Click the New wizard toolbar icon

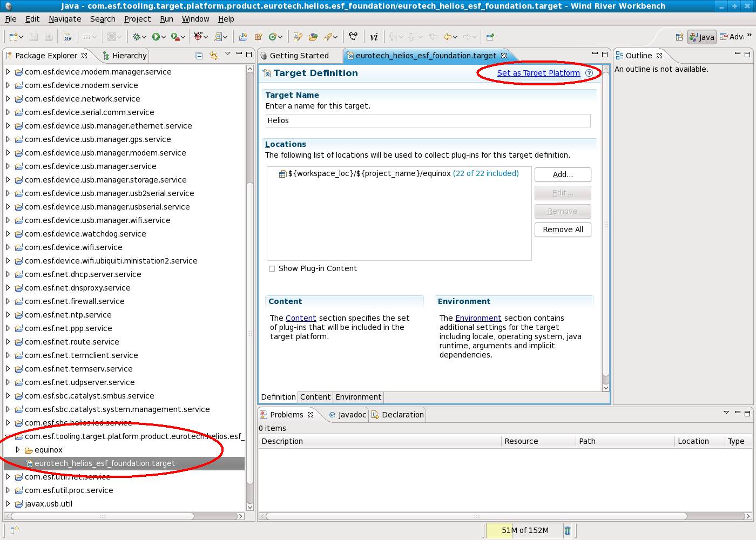click(x=13, y=37)
